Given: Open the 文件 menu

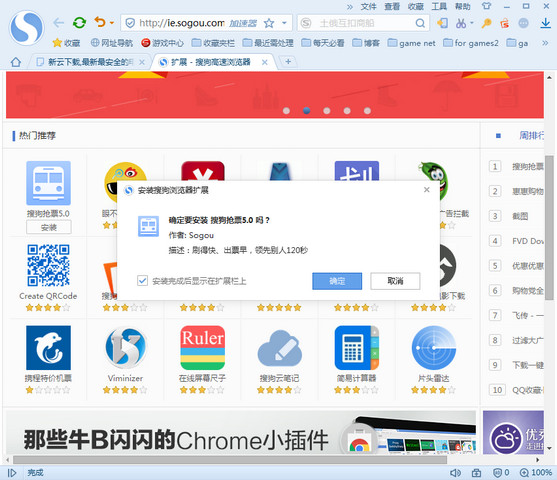Looking at the screenshot, I should tap(368, 7).
